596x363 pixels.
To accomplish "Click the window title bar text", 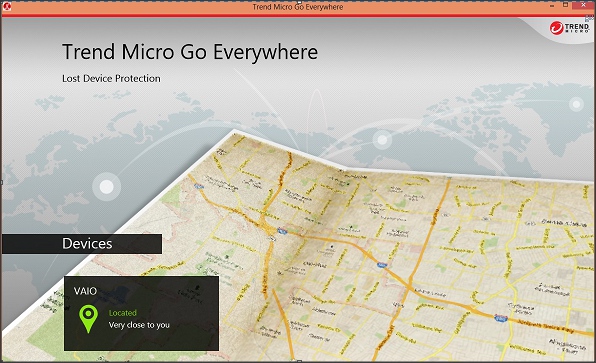I will click(298, 7).
